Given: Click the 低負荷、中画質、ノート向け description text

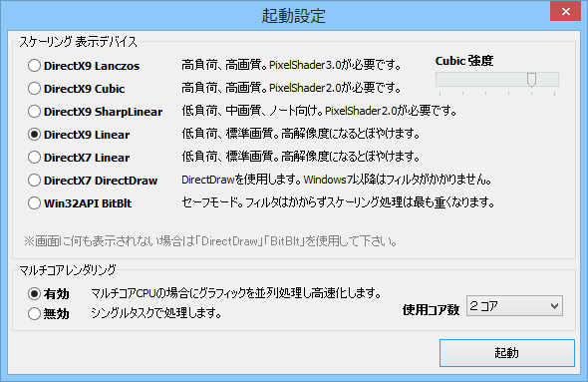Looking at the screenshot, I should (319, 111).
